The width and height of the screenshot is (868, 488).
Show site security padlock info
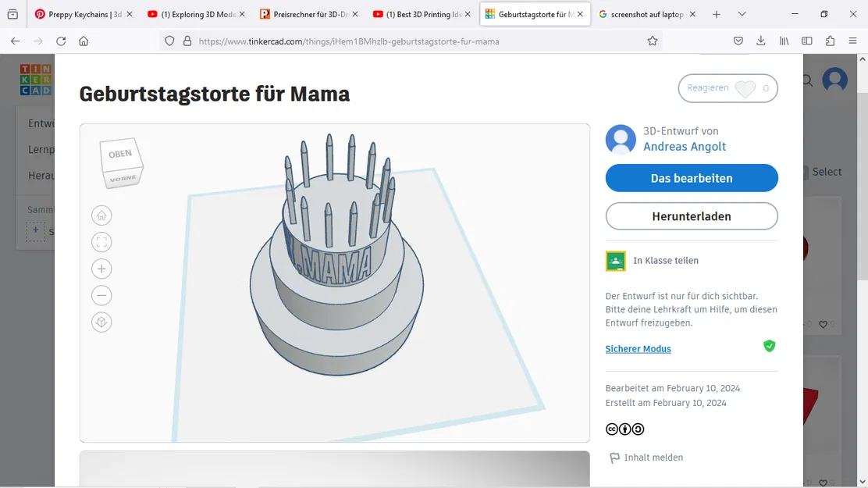click(x=187, y=41)
